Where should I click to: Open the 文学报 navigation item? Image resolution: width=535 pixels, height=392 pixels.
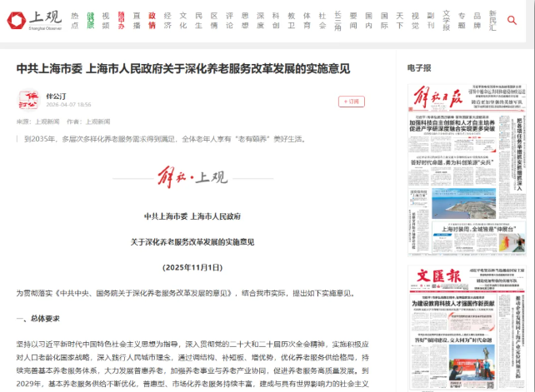447,21
